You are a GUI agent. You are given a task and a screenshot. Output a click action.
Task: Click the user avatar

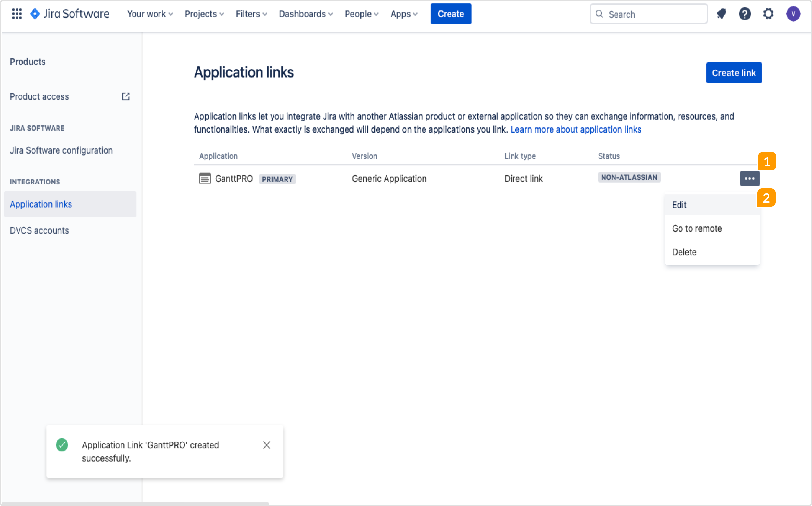[793, 14]
